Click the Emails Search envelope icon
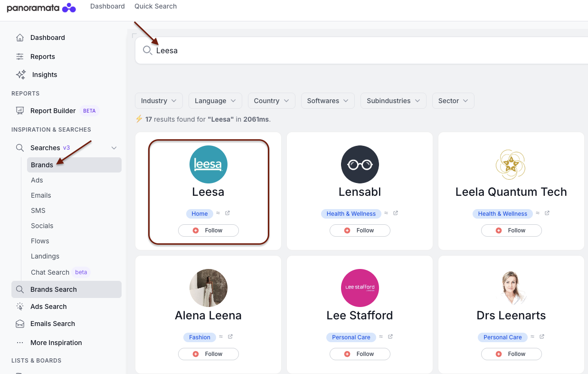This screenshot has height=374, width=588. point(20,324)
